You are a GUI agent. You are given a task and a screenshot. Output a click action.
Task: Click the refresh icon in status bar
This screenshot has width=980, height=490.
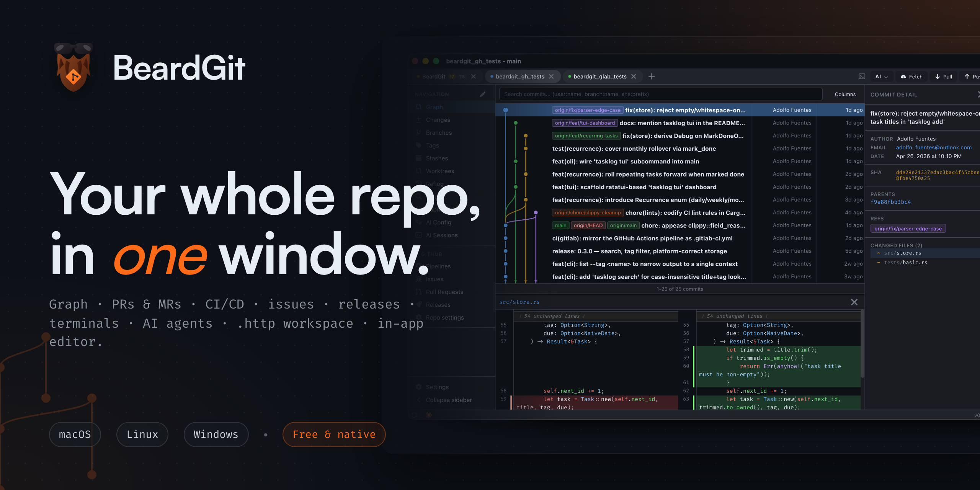tap(415, 415)
